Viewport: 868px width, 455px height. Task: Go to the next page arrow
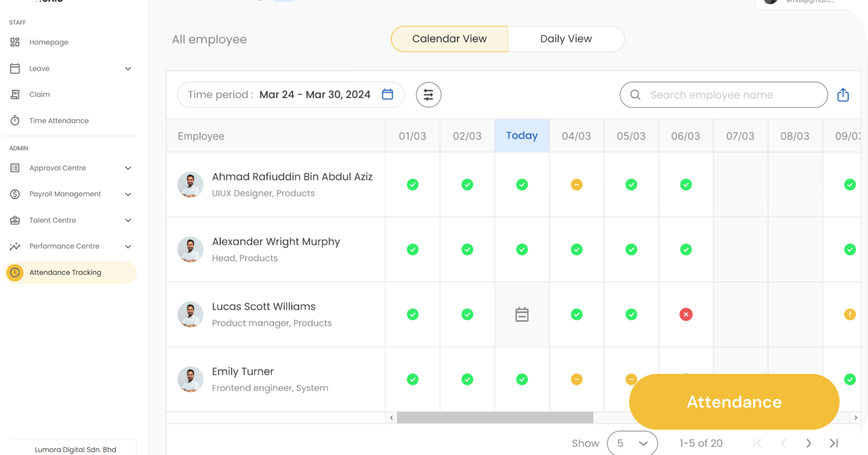tap(808, 443)
